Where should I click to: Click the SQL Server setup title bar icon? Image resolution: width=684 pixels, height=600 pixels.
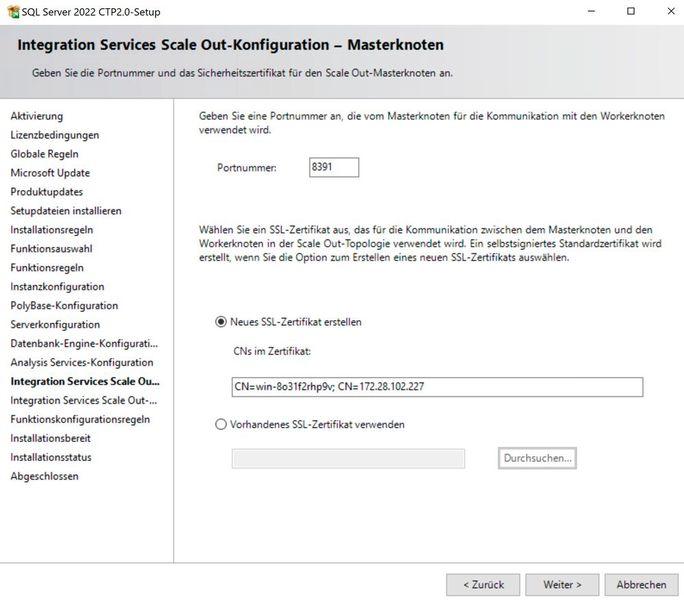coord(14,12)
